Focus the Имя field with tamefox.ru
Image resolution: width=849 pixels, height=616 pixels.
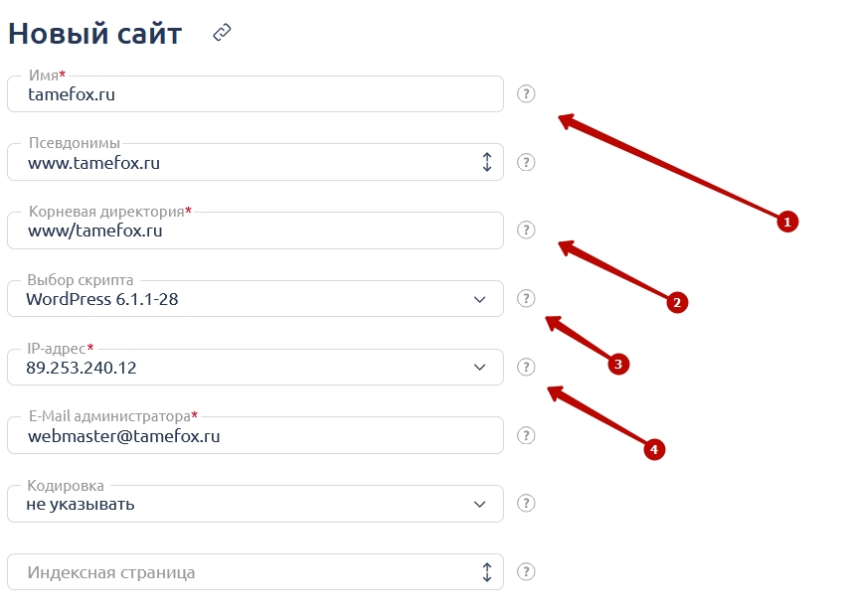click(x=255, y=94)
